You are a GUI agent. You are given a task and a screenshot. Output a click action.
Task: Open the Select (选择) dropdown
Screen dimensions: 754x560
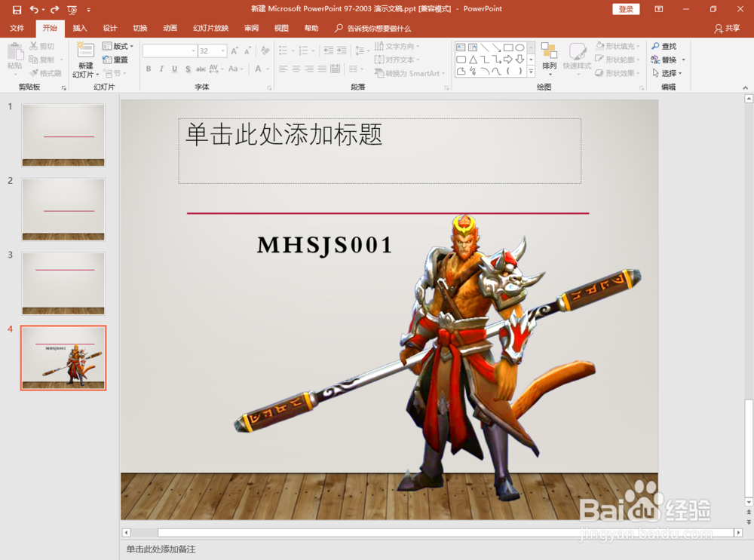667,73
